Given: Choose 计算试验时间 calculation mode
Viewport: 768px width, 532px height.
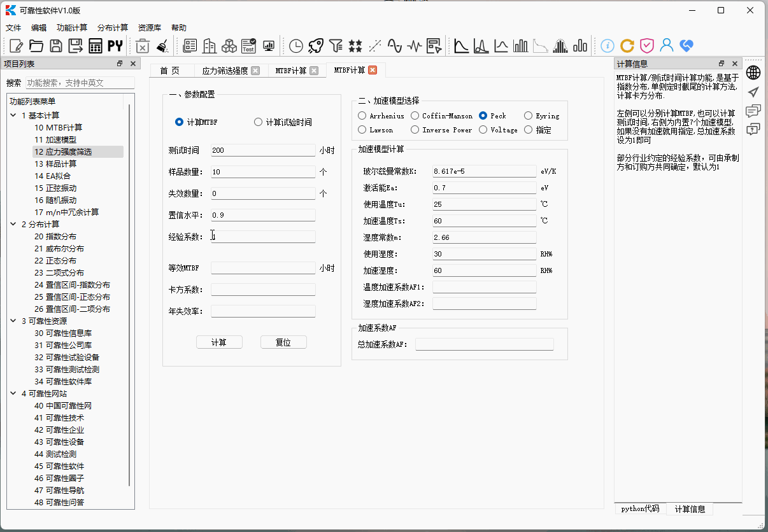Looking at the screenshot, I should pos(259,122).
